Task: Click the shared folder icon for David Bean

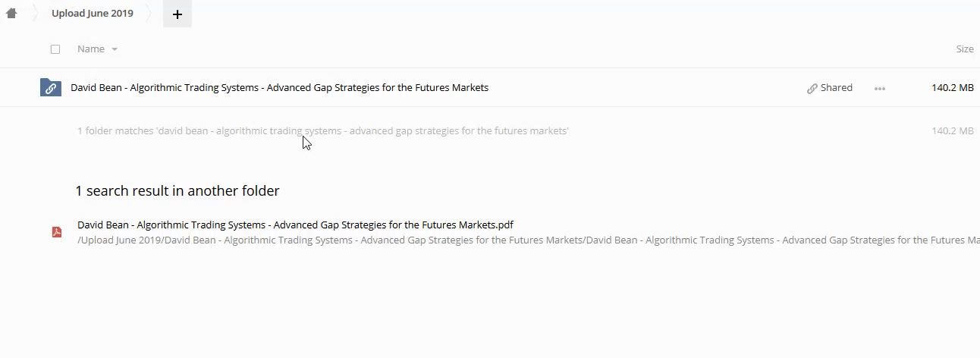Action: [x=50, y=88]
